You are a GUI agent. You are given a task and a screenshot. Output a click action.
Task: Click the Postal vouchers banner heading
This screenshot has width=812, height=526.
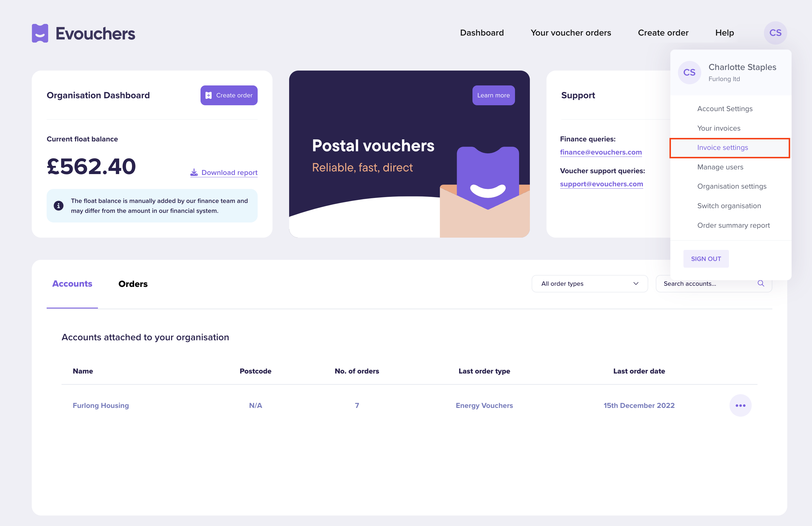click(x=373, y=146)
